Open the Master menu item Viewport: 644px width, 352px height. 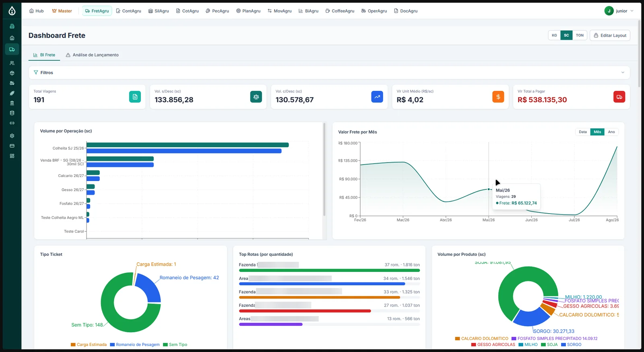62,11
